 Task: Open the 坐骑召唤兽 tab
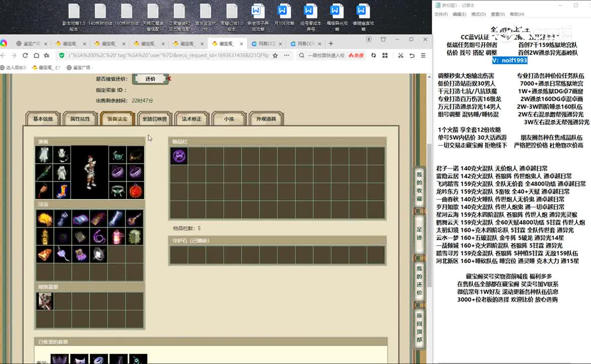click(154, 119)
